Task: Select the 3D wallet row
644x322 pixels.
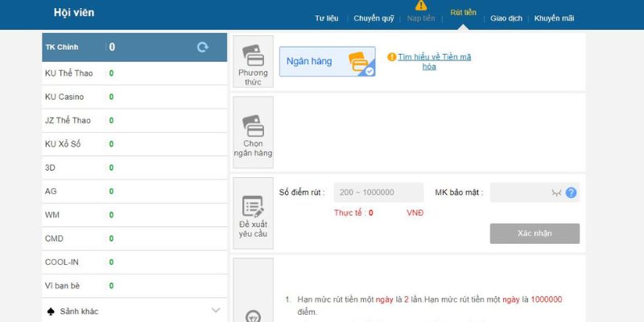Action: coord(134,168)
